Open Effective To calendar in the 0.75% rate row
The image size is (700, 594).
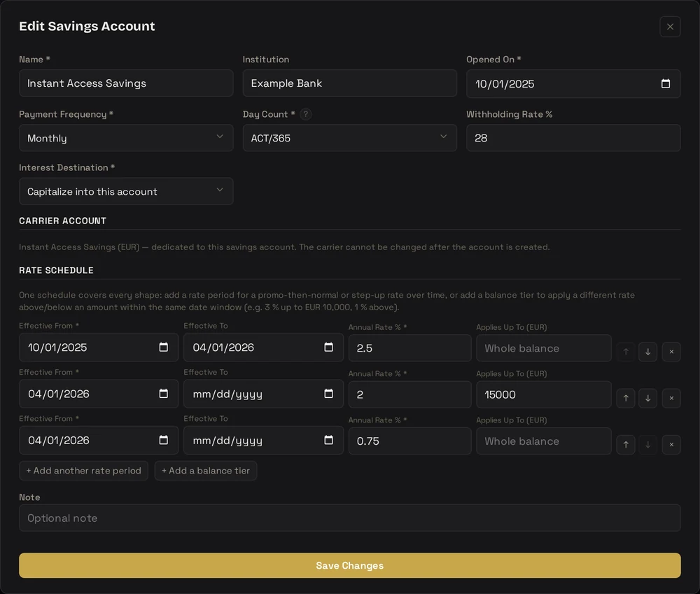328,440
